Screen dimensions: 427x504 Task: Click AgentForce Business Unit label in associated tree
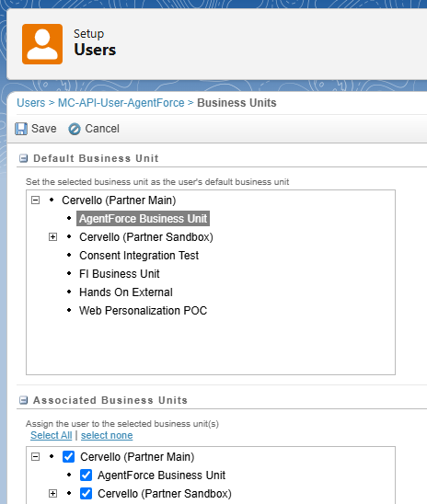161,475
